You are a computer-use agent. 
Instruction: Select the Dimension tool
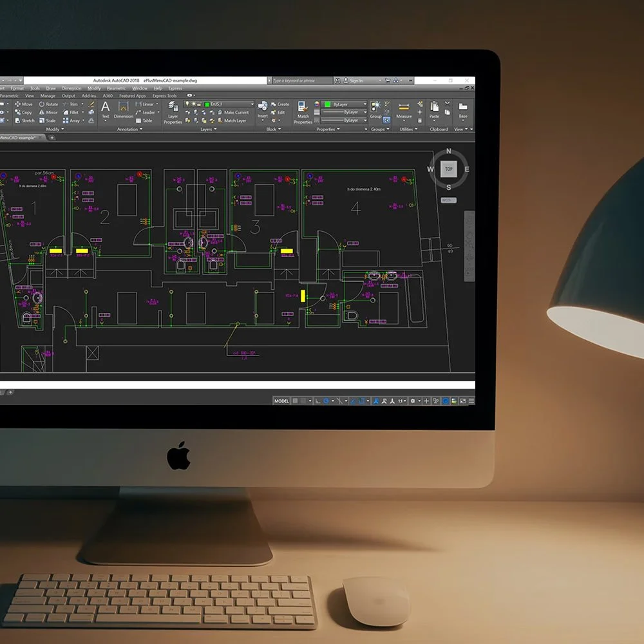point(123,110)
